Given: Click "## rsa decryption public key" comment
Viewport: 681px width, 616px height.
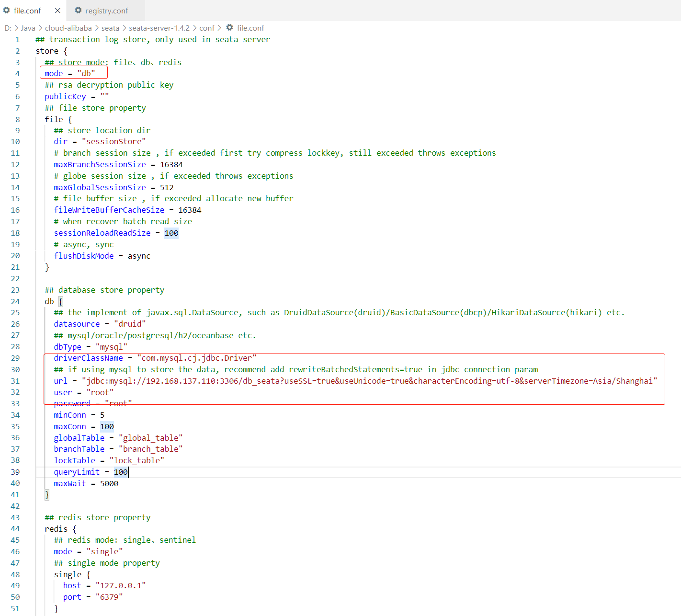Looking at the screenshot, I should [x=109, y=85].
